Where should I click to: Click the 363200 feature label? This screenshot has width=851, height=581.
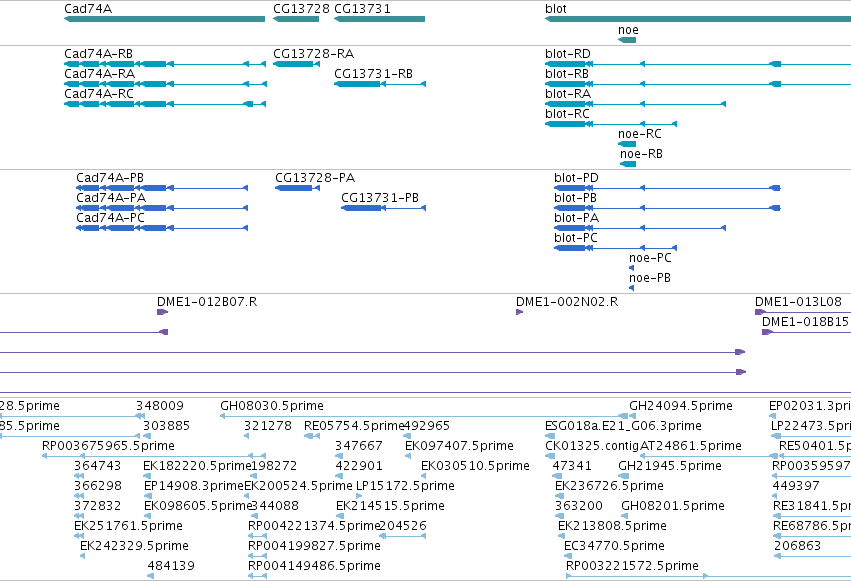[579, 506]
